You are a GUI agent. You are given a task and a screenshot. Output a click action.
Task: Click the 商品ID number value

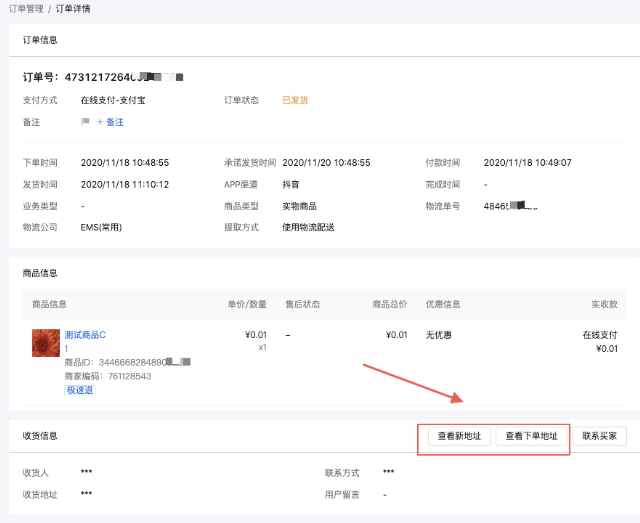point(141,362)
